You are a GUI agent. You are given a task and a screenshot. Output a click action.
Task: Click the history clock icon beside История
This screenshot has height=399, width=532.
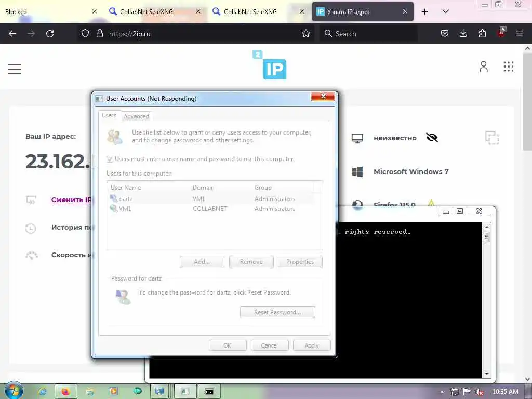(x=31, y=228)
